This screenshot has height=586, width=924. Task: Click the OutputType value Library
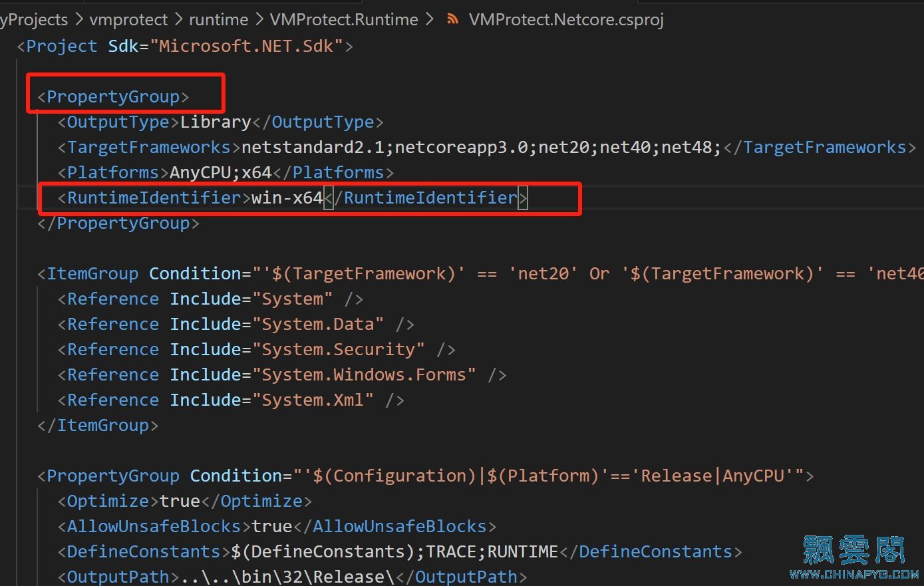pos(216,122)
